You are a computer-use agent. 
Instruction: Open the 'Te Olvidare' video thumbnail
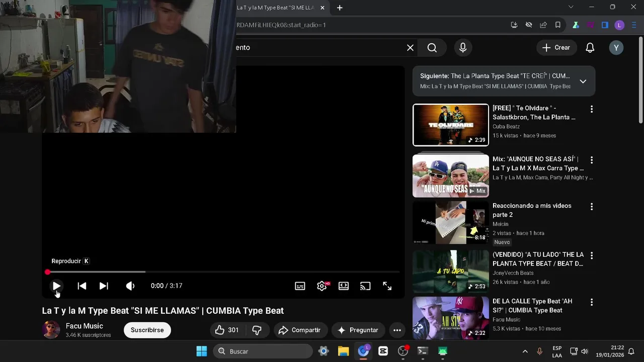pos(451,125)
